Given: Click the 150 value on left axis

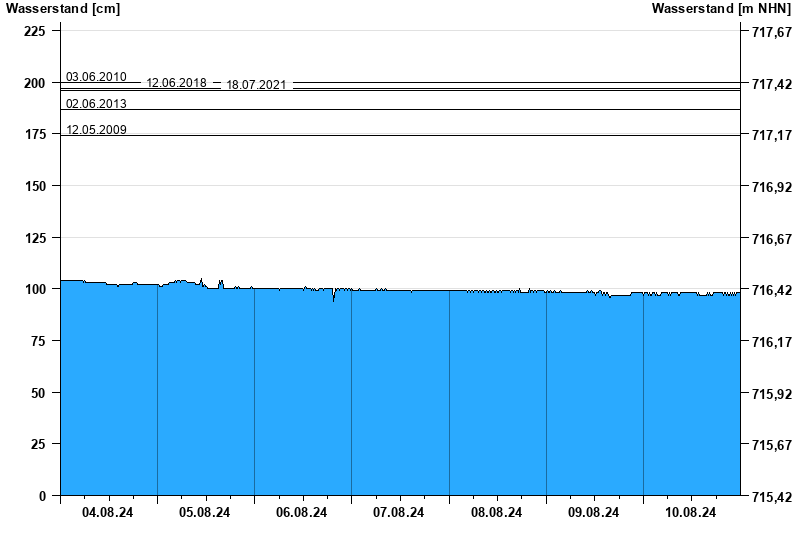Looking at the screenshot, I should tap(35, 186).
